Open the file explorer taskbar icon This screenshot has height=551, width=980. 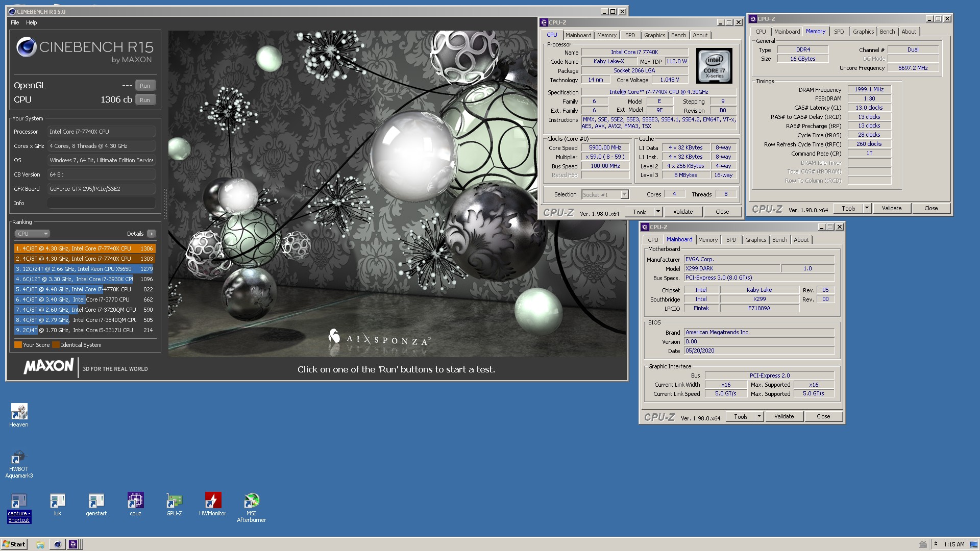pyautogui.click(x=40, y=544)
